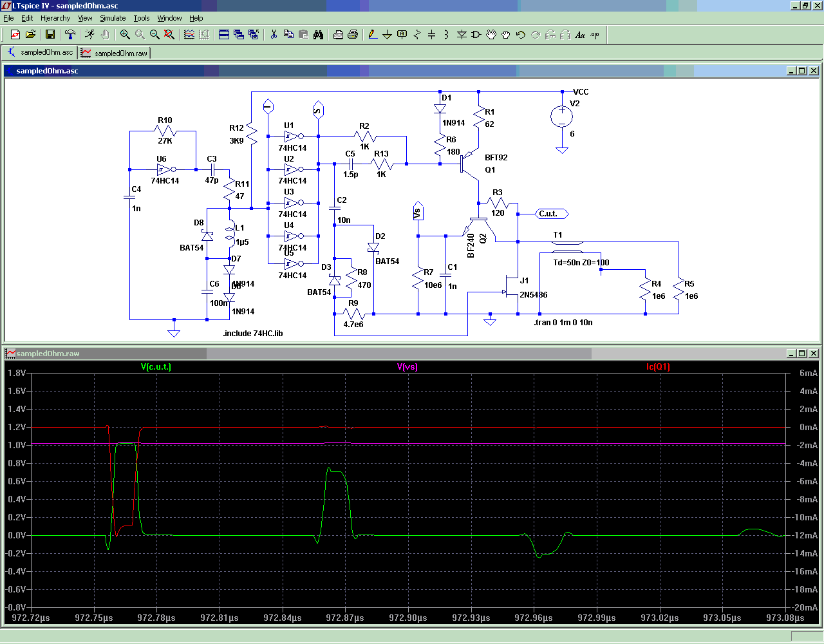Select the Diode component tool
This screenshot has width=824, height=644.
coord(462,35)
